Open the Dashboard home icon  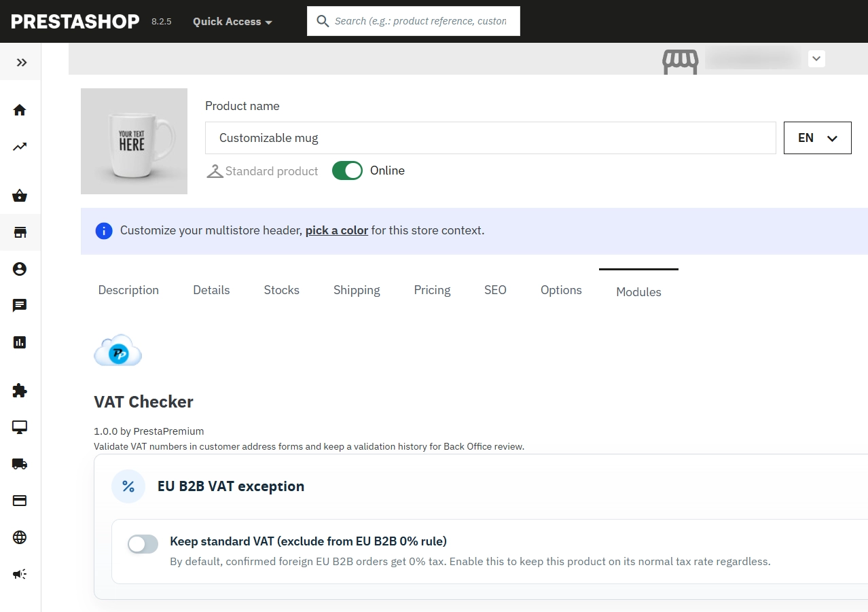[x=20, y=110]
